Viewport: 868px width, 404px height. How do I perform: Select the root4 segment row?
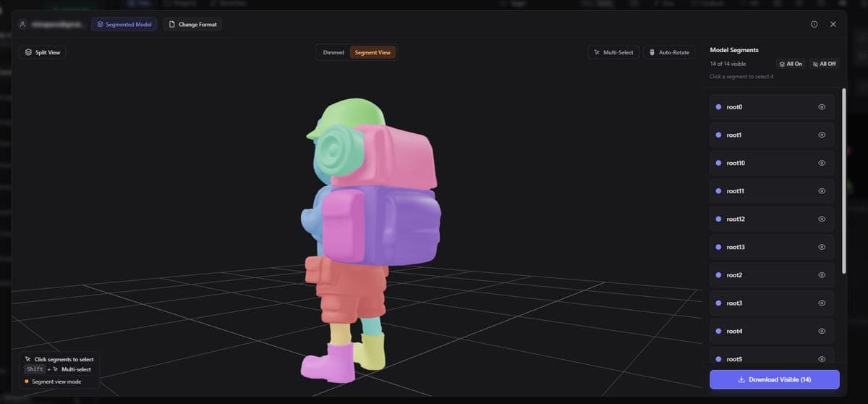pos(772,331)
